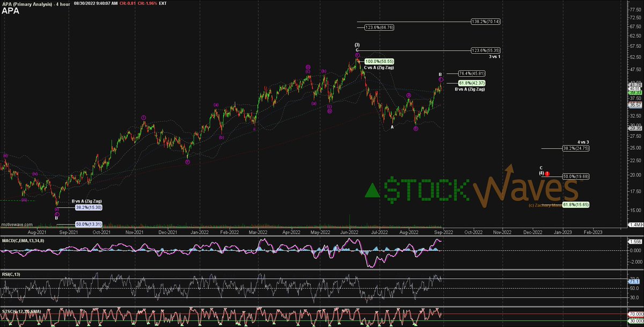644x327 pixels.
Task: Click the white wave 'A' label at July low
Action: [x=392, y=127]
